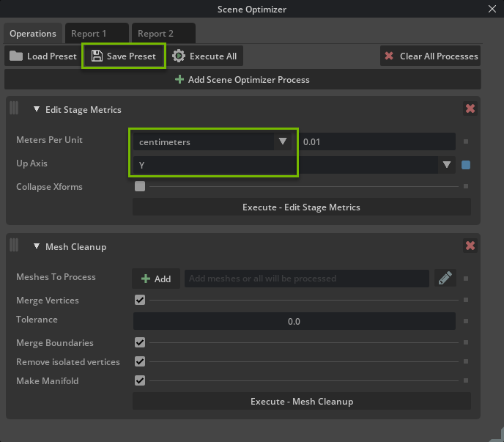This screenshot has height=442, width=504.
Task: Run Execute All processes
Action: [205, 56]
